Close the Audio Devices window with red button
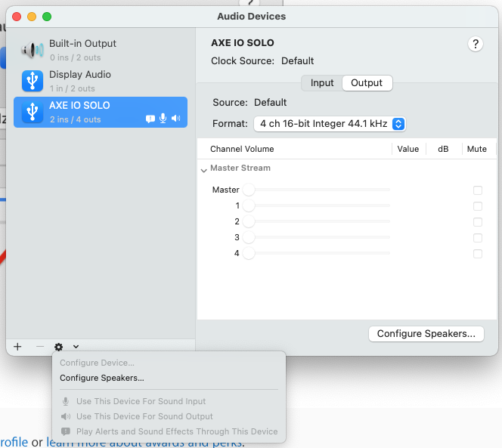The height and width of the screenshot is (448, 502). pos(17,17)
